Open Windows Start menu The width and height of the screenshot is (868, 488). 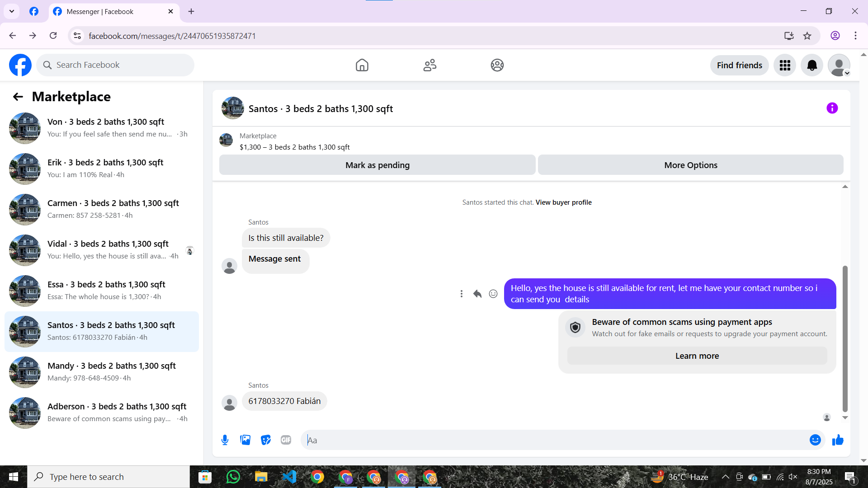[x=14, y=477]
